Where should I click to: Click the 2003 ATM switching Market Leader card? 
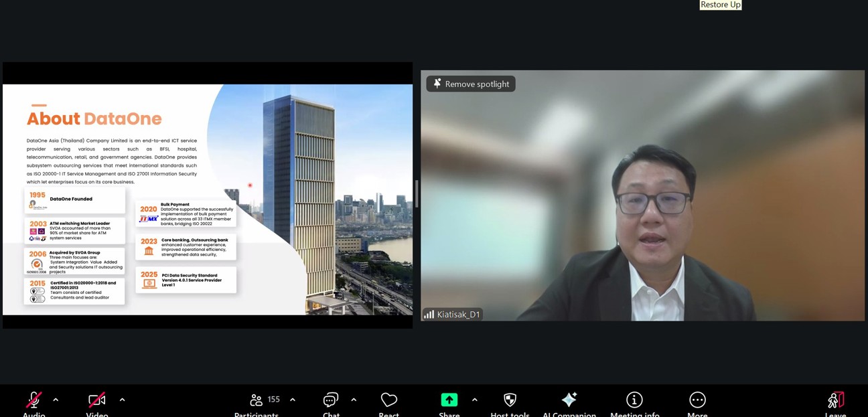pyautogui.click(x=75, y=231)
